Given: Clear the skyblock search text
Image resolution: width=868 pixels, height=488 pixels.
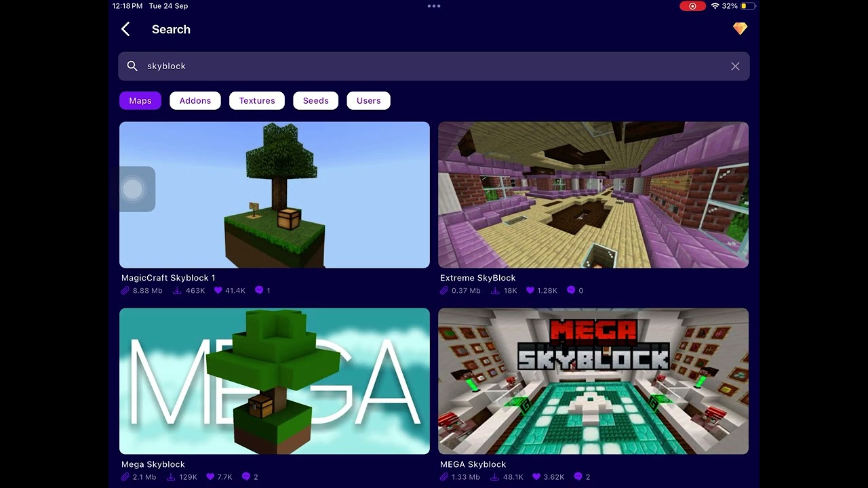Looking at the screenshot, I should (735, 66).
